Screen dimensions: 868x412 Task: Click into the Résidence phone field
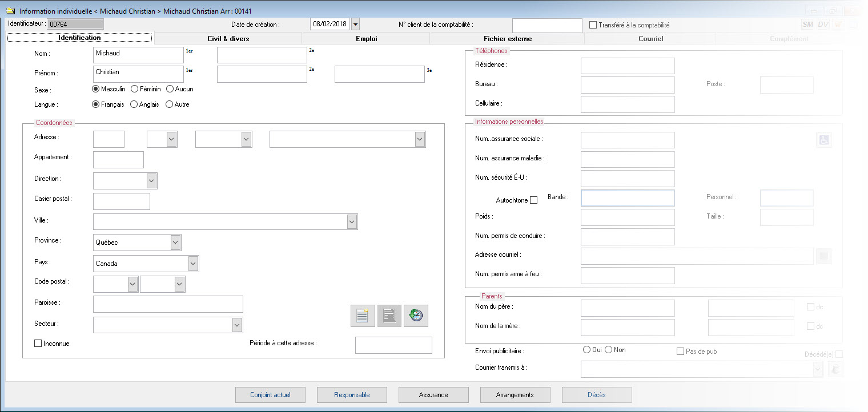[x=627, y=66]
